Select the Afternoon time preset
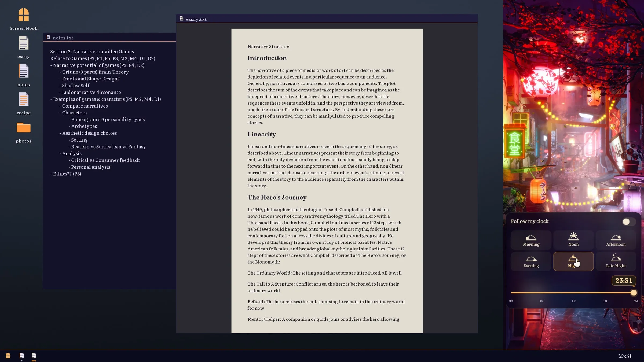This screenshot has width=644, height=362. point(616,240)
